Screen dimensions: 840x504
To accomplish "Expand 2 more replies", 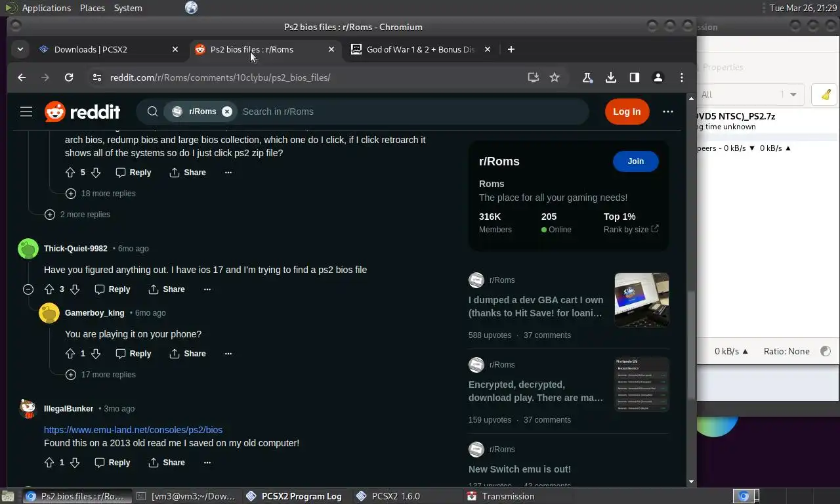I will pyautogui.click(x=77, y=215).
